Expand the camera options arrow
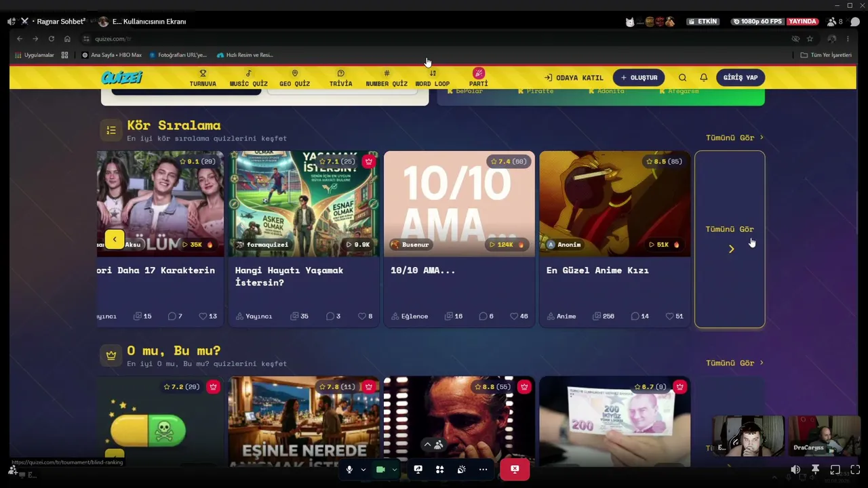The height and width of the screenshot is (488, 868). pyautogui.click(x=394, y=469)
